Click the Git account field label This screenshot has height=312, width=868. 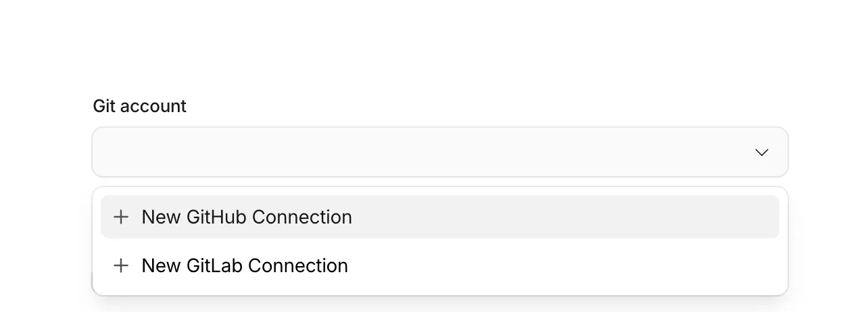pos(139,106)
